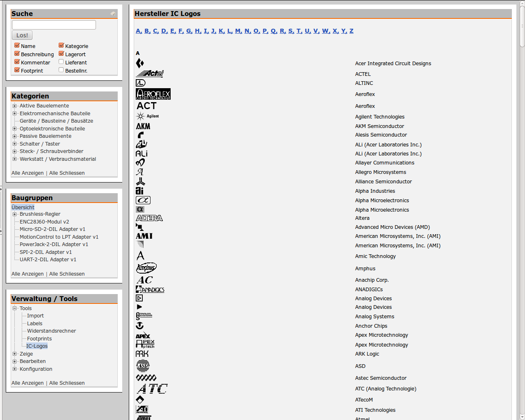Click the Analog Systems logo
The height and width of the screenshot is (420, 525).
[144, 316]
